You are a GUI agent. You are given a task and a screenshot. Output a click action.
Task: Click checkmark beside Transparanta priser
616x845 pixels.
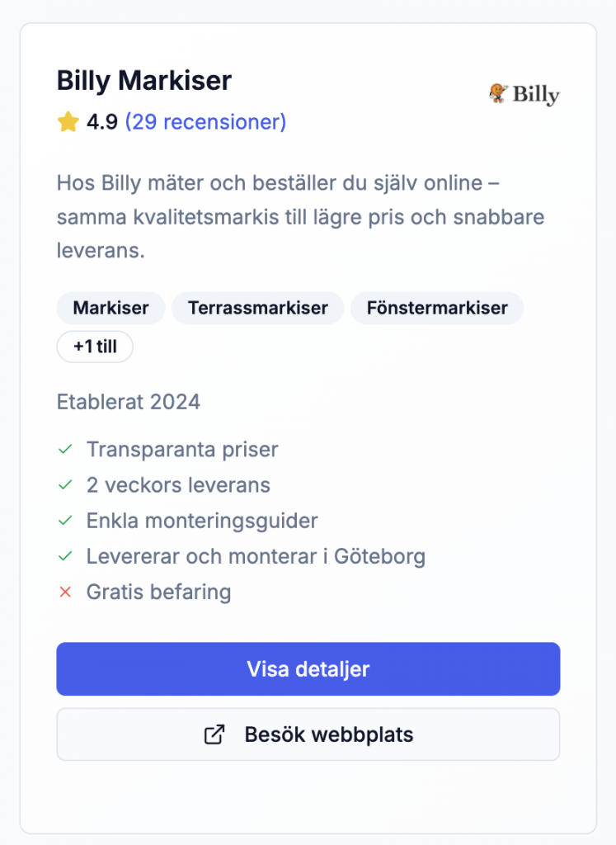tap(65, 450)
